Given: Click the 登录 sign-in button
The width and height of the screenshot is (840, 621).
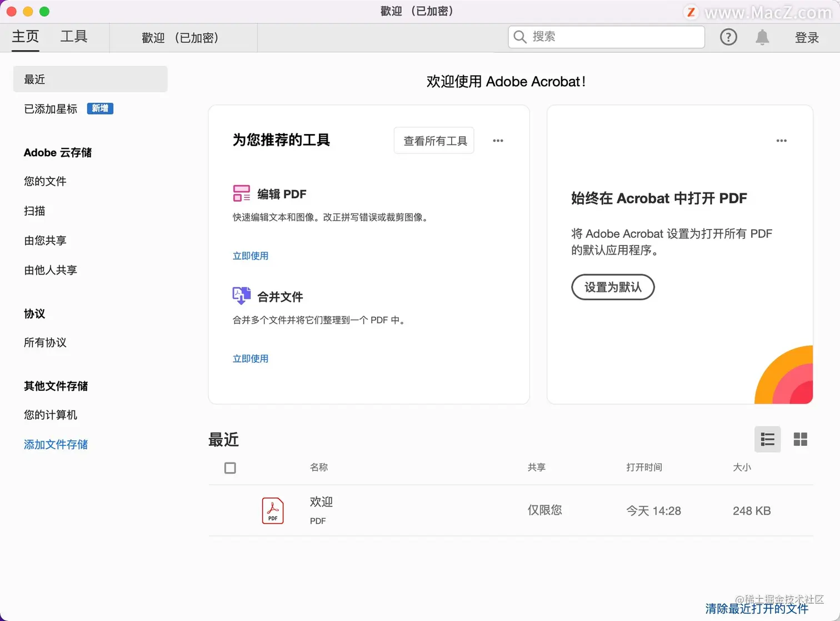Looking at the screenshot, I should tap(807, 37).
